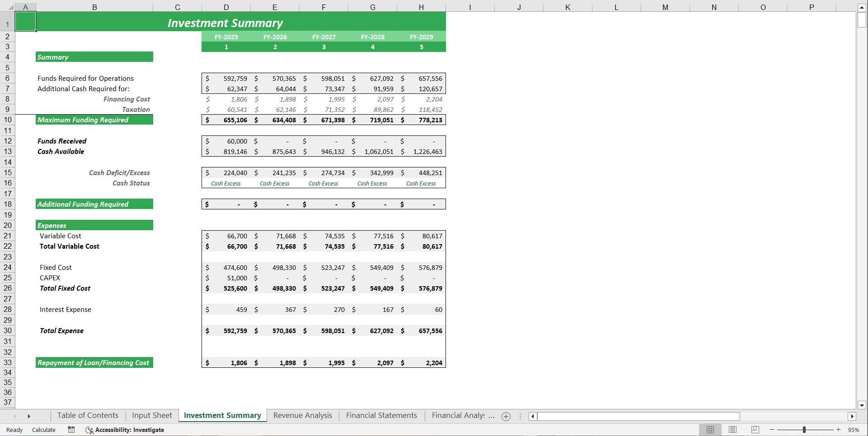Image resolution: width=868 pixels, height=436 pixels.
Task: Zoom in using the plus icon
Action: pos(839,430)
